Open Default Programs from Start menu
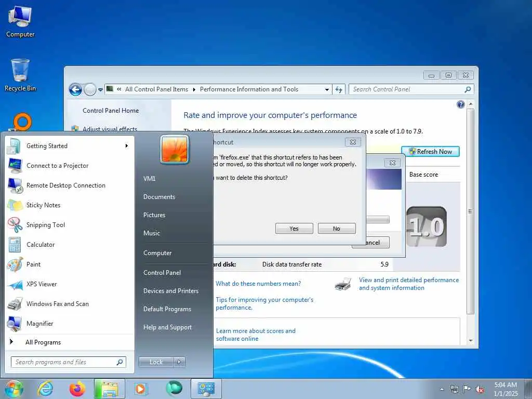Viewport: 532px width, 399px height. (x=167, y=309)
